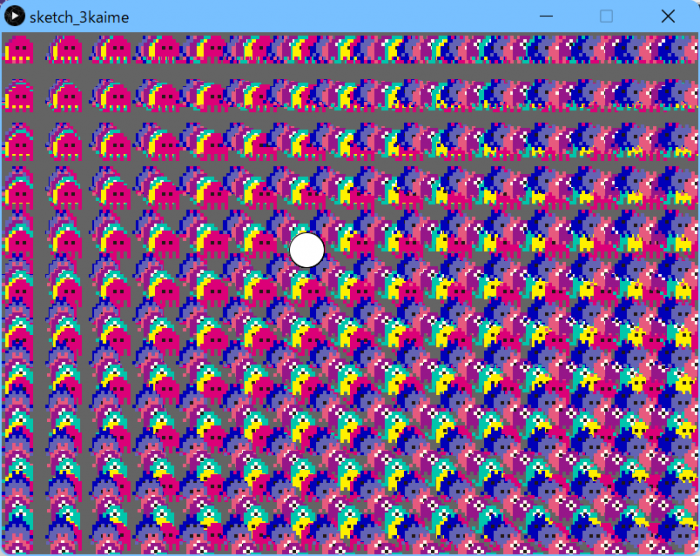Pick the second sprite in the top row
The width and height of the screenshot is (700, 556).
click(x=67, y=48)
